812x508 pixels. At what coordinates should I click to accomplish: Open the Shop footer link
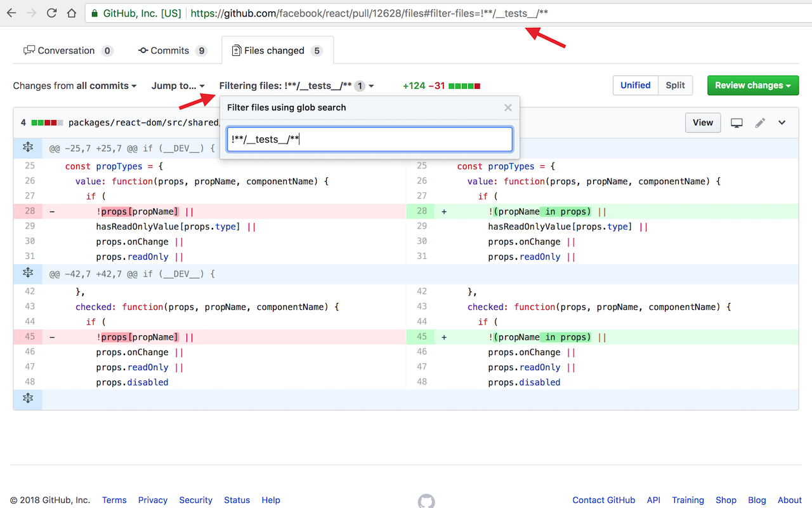(x=726, y=500)
